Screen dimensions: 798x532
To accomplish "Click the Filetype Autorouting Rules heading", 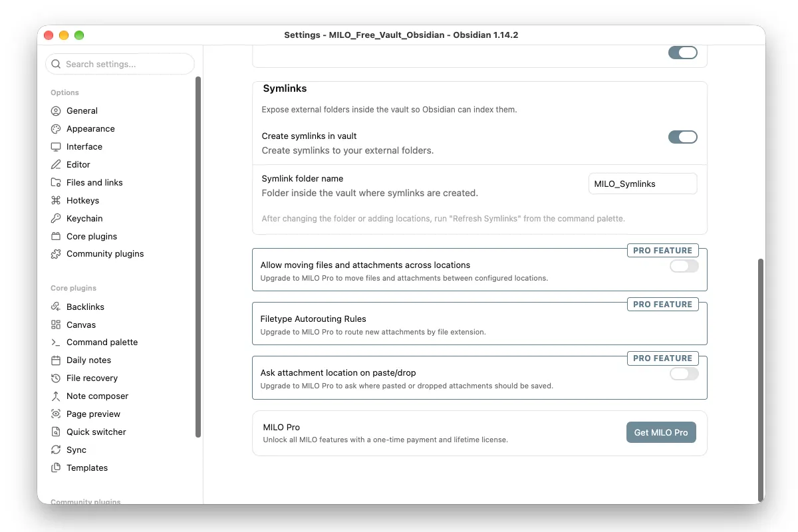I will 313,319.
